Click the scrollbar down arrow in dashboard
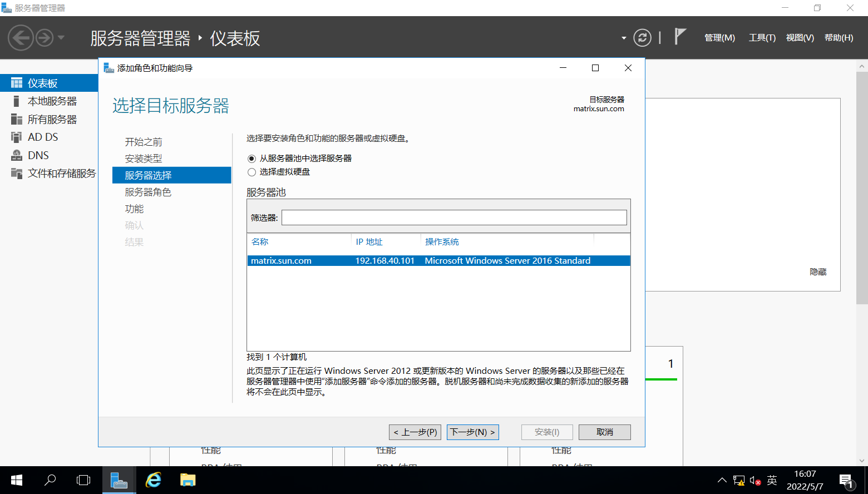Viewport: 868px width, 494px height. (x=862, y=461)
